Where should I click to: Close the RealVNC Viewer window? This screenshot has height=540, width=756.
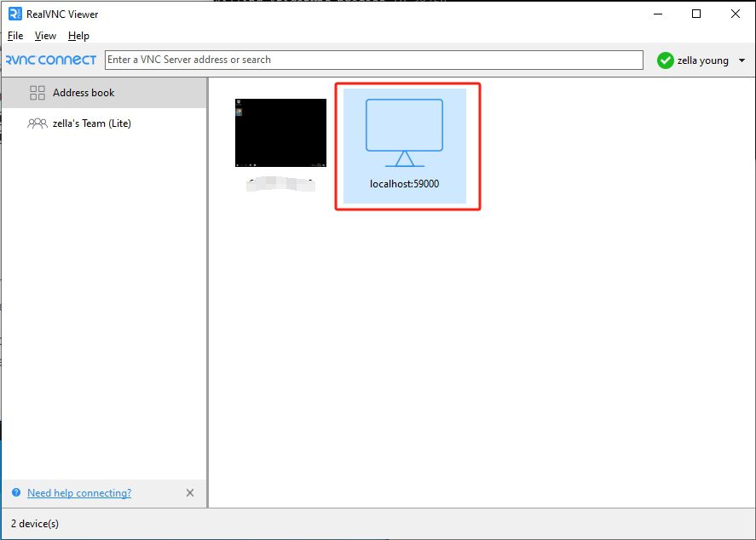736,14
